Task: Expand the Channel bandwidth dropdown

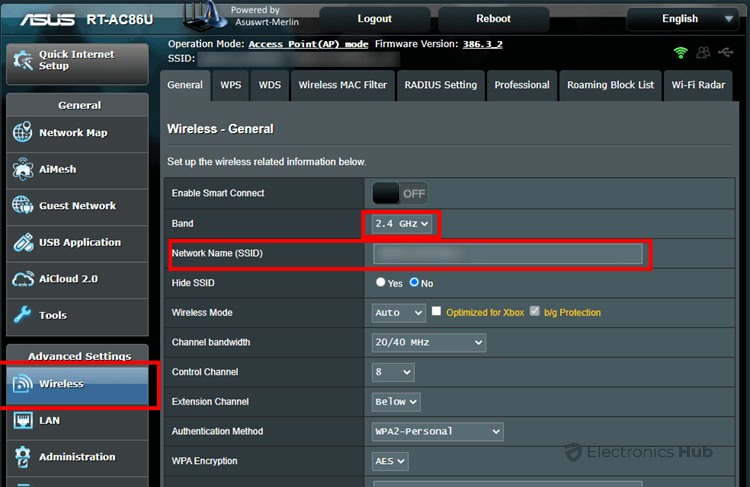Action: pyautogui.click(x=428, y=343)
